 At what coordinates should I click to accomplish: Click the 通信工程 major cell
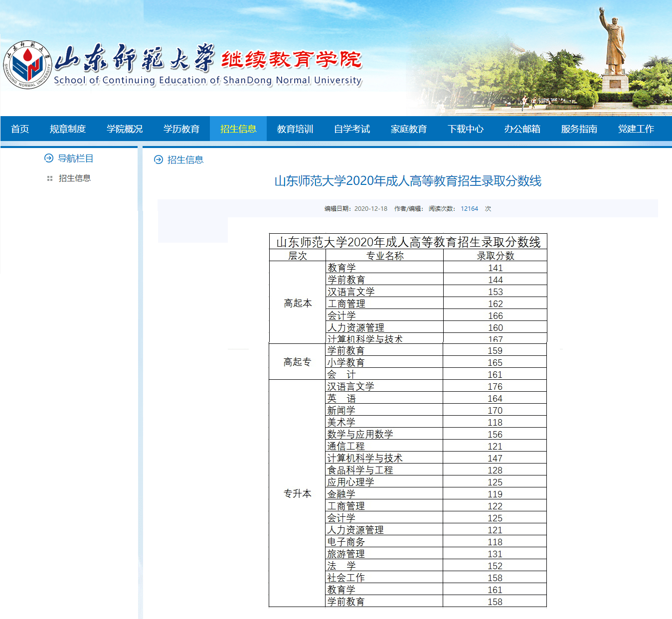point(385,447)
